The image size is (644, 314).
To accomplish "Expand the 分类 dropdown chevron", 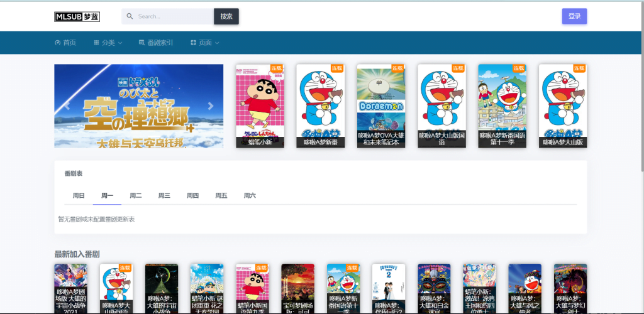I will (x=120, y=43).
